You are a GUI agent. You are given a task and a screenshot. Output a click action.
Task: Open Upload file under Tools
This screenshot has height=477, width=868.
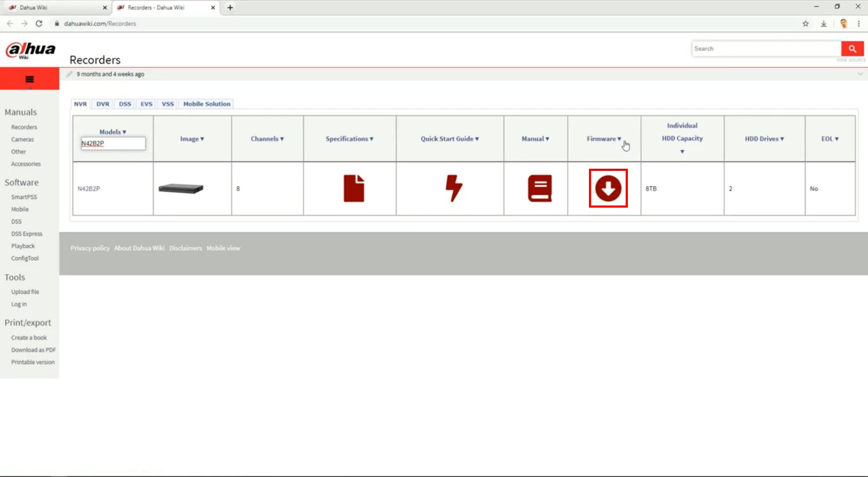click(25, 292)
